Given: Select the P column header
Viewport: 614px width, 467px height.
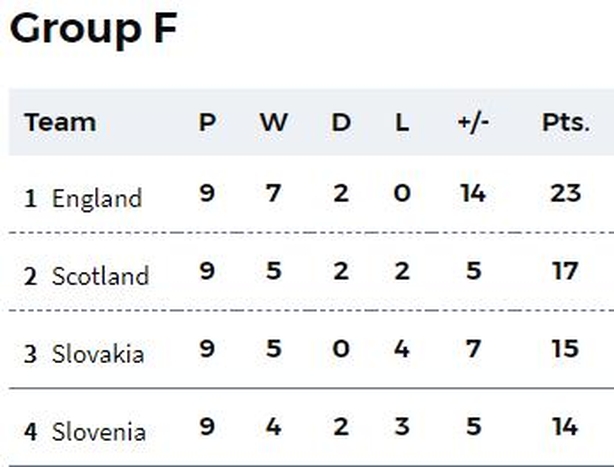Looking at the screenshot, I should click(x=207, y=122).
